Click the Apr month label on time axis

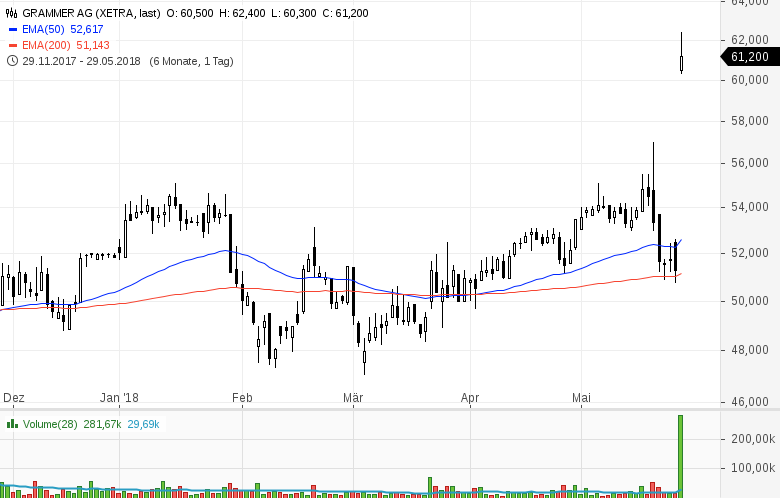[470, 398]
